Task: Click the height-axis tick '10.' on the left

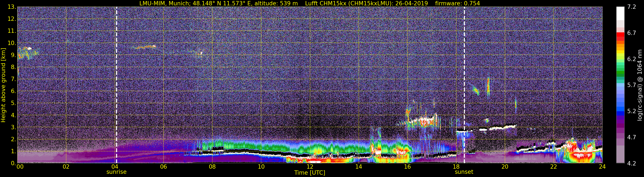Action: click(12, 43)
